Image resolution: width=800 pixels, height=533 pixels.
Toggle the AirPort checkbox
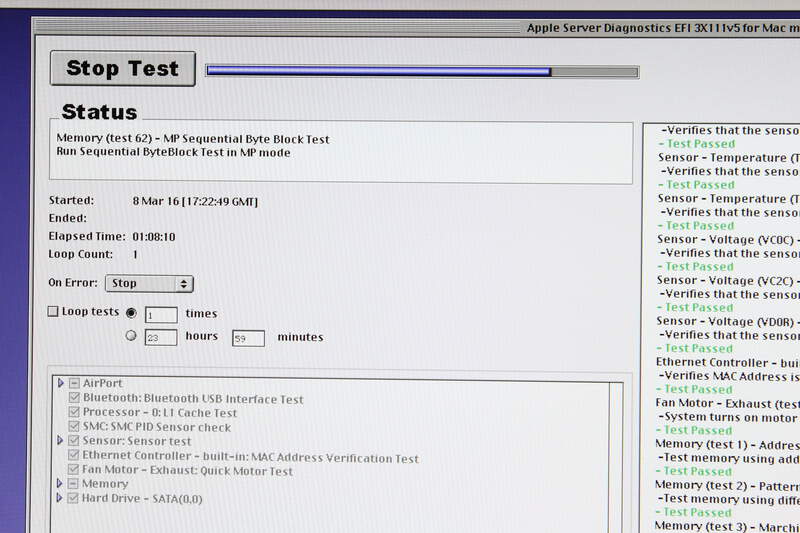coord(74,384)
